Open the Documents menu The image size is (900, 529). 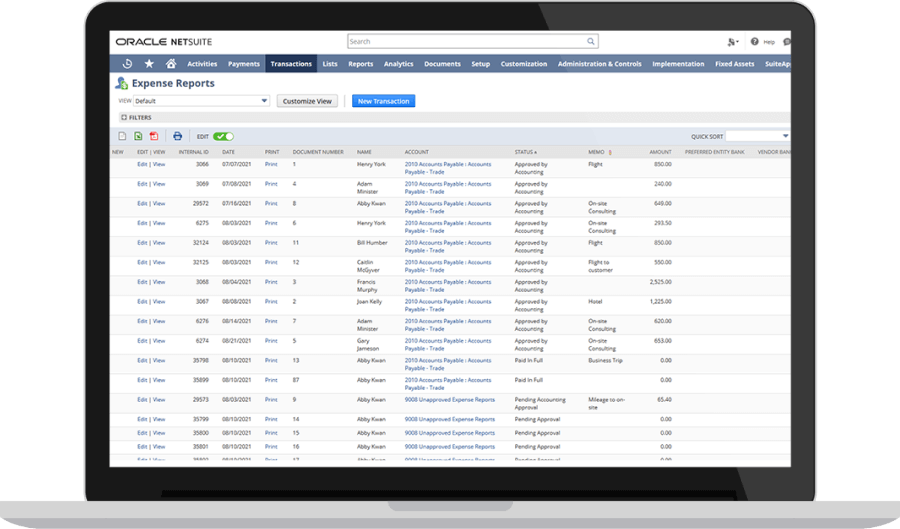click(443, 64)
